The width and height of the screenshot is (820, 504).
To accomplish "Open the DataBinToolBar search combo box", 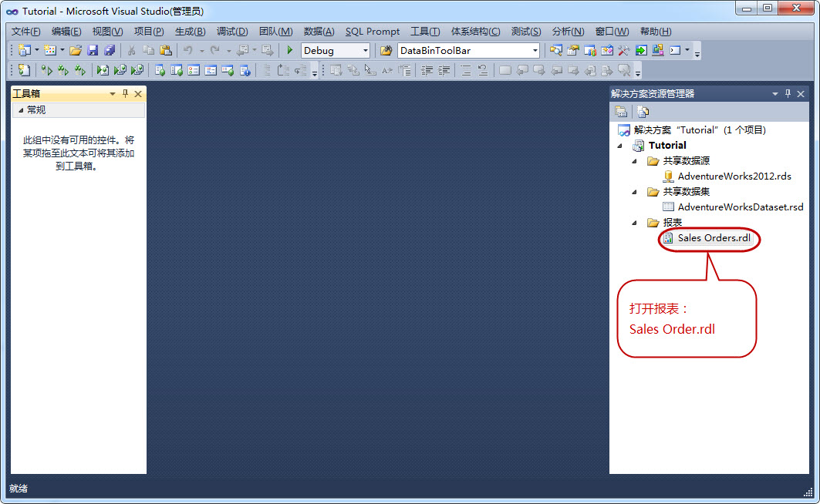I will (x=468, y=51).
